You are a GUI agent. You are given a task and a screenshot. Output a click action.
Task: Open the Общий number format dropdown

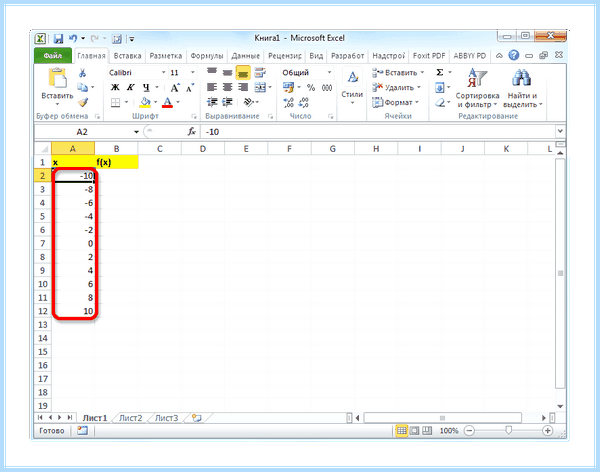click(x=329, y=72)
